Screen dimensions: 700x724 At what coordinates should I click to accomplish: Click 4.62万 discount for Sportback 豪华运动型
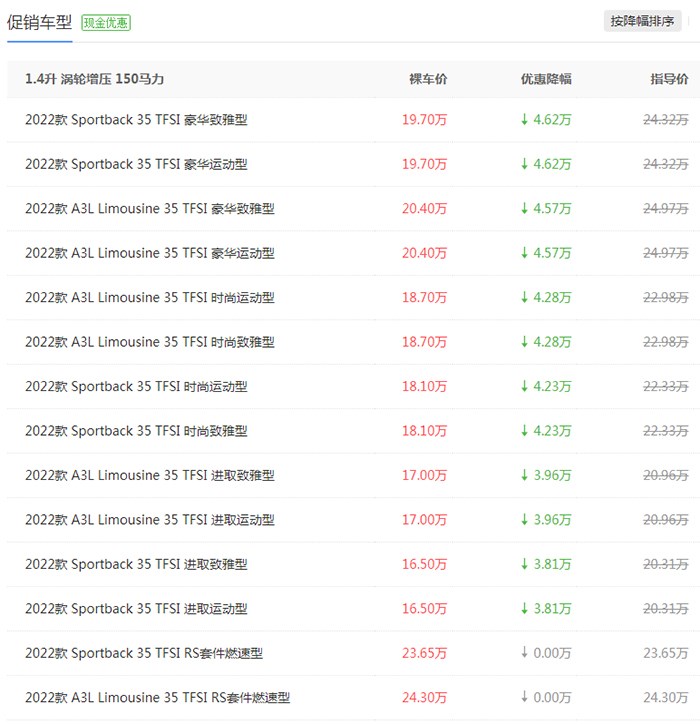point(546,164)
